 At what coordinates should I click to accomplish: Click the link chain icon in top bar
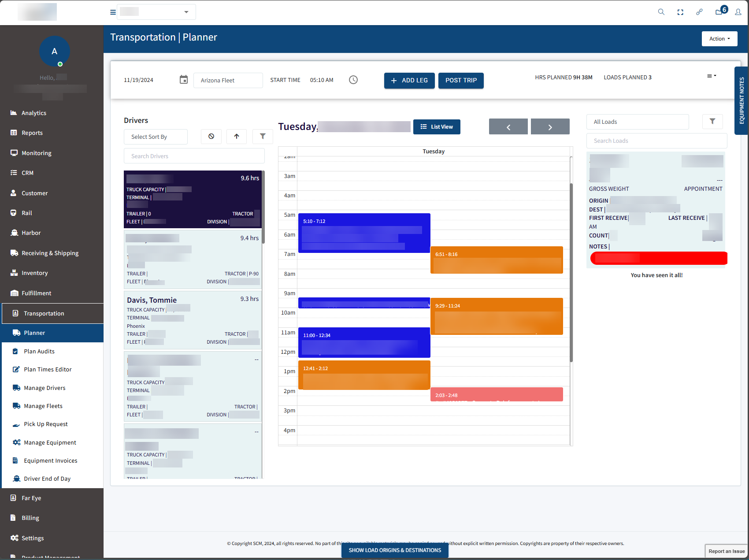pos(699,12)
